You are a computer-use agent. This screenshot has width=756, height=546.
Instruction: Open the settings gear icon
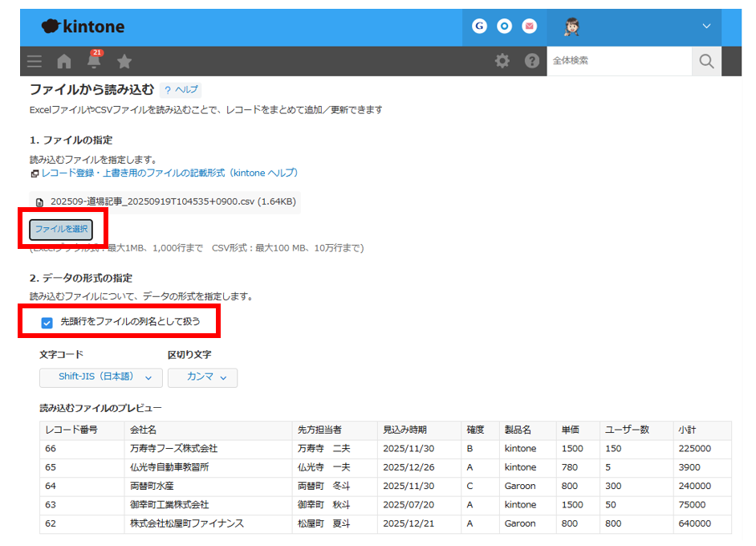[502, 61]
